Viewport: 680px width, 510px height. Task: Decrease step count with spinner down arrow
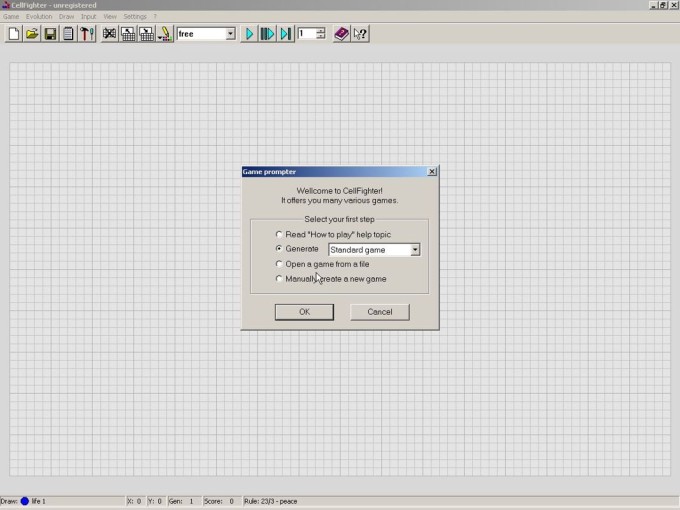(x=320, y=37)
